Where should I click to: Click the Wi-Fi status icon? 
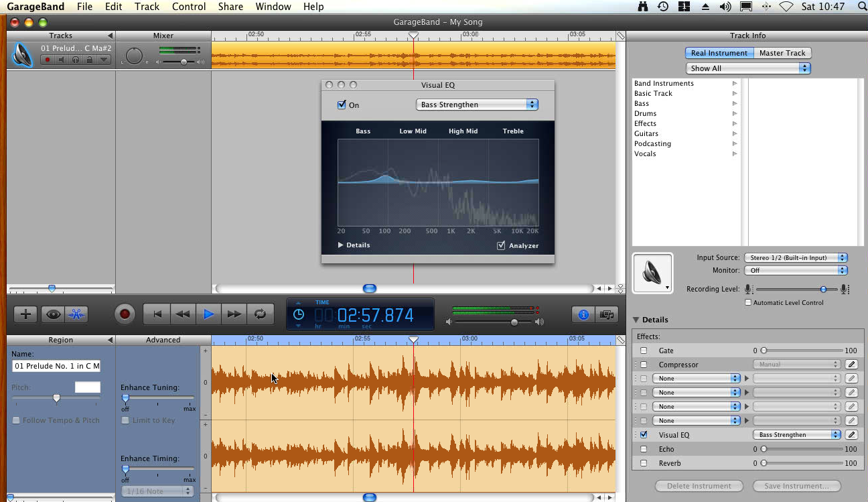pos(786,7)
